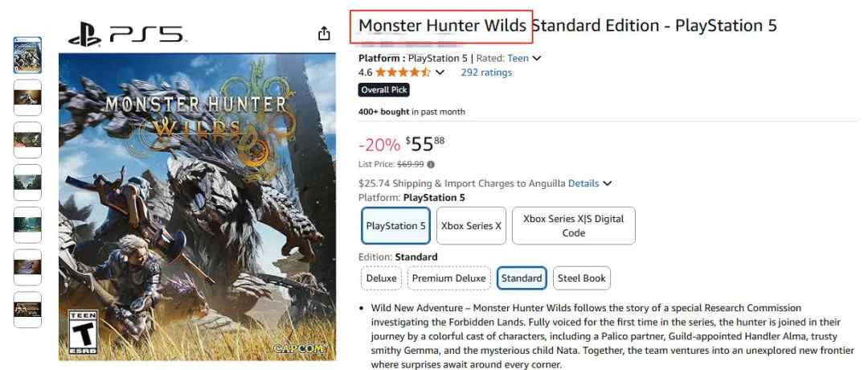Select the fifth product thumbnail
This screenshot has height=370, width=868.
[x=27, y=225]
